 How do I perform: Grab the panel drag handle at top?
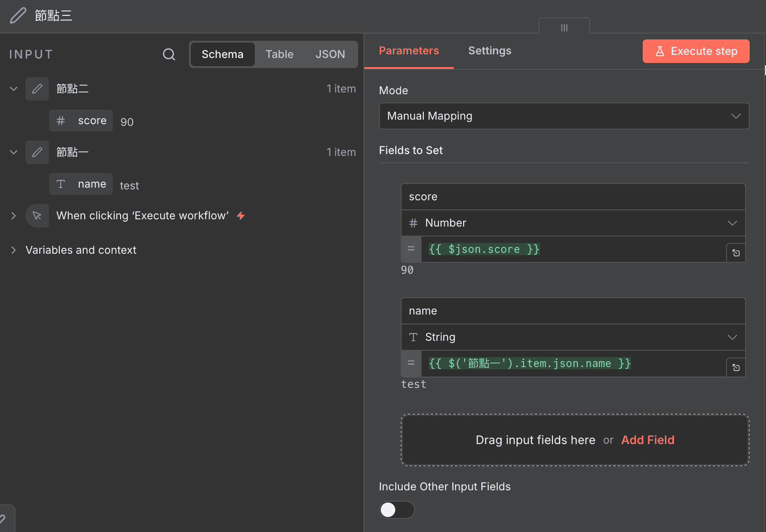(564, 28)
